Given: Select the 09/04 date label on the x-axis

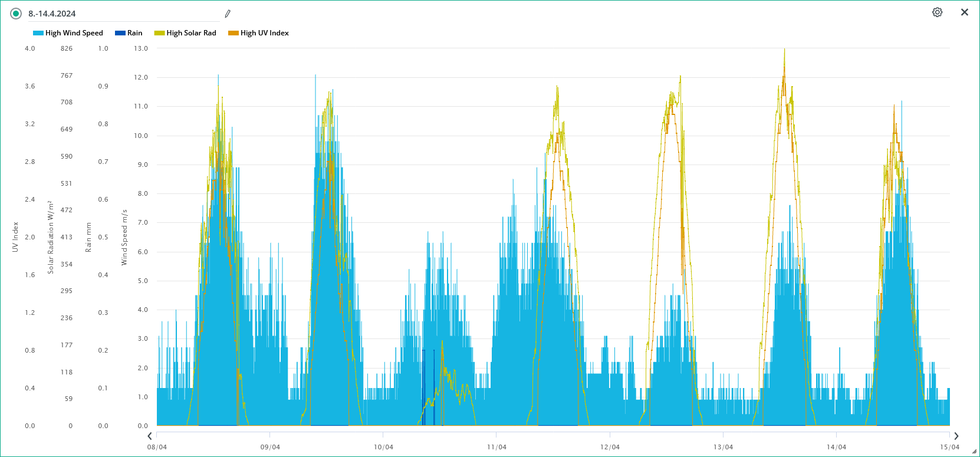Looking at the screenshot, I should coord(270,447).
